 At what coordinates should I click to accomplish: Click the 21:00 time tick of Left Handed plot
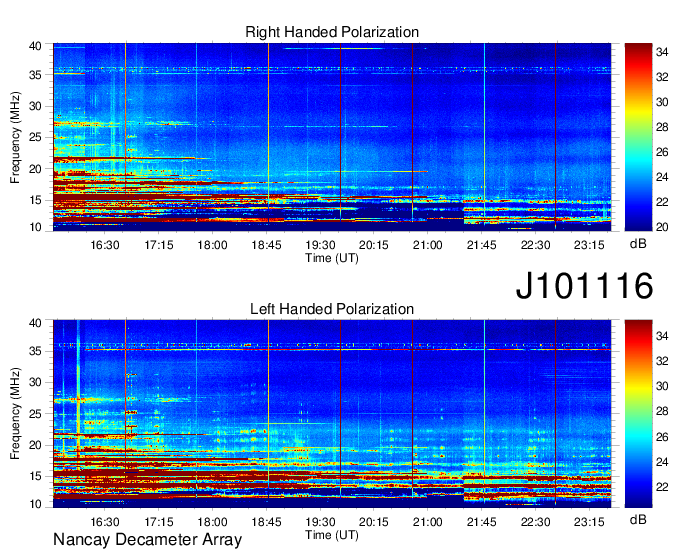428,522
